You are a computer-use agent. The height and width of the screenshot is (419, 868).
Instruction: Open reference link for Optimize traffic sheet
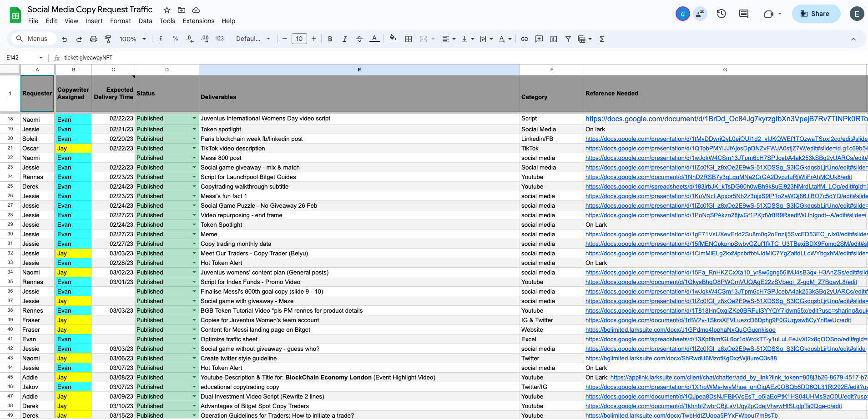(727, 339)
